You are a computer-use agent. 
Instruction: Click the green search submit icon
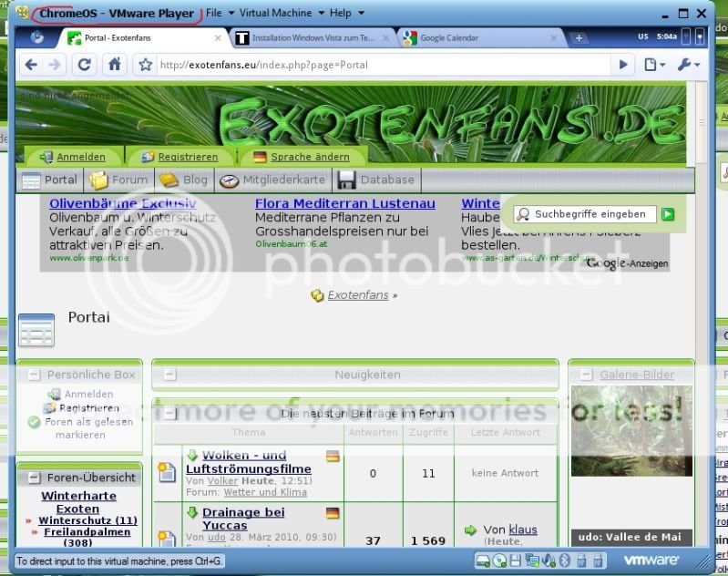668,214
